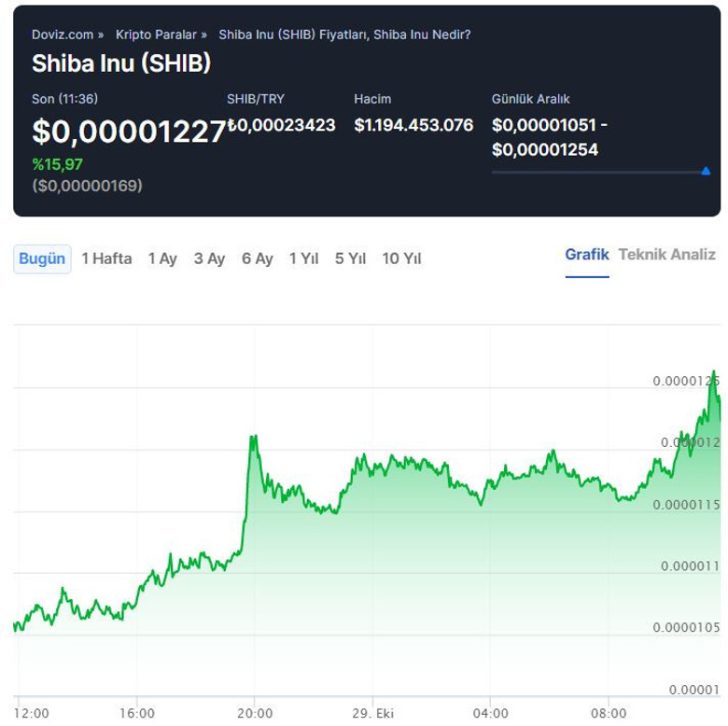728x726 pixels.
Task: Switch to the Teknik Analiz tab
Action: click(x=667, y=254)
